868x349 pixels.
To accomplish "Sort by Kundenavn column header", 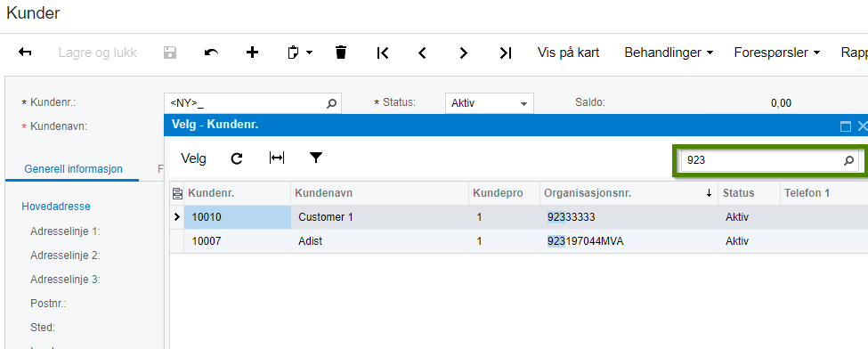I will [380, 193].
